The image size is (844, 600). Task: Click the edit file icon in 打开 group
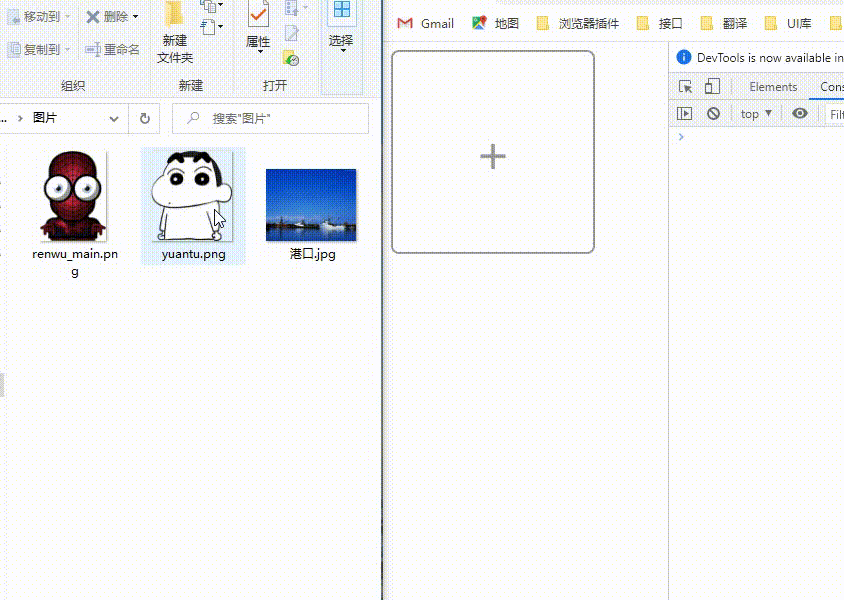291,33
